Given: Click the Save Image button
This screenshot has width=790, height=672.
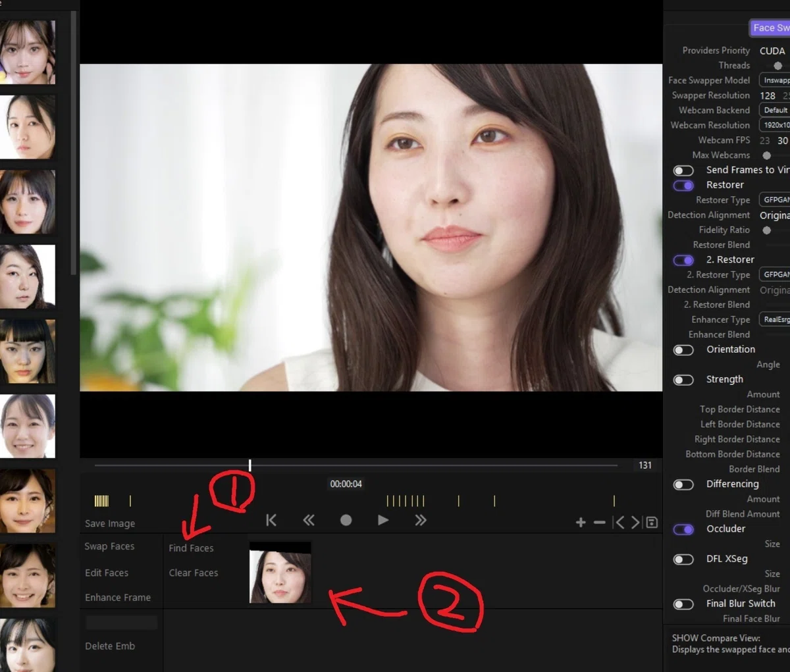Looking at the screenshot, I should click(x=110, y=523).
